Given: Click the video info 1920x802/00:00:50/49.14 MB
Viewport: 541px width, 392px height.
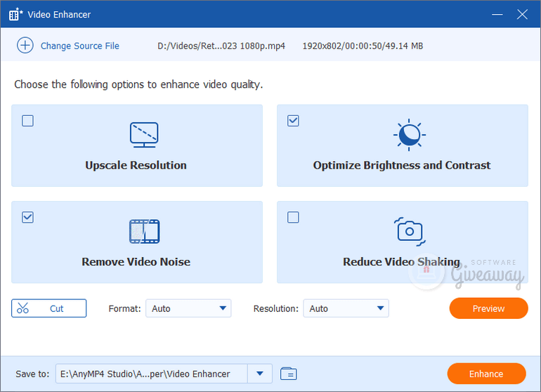Looking at the screenshot, I should 363,46.
